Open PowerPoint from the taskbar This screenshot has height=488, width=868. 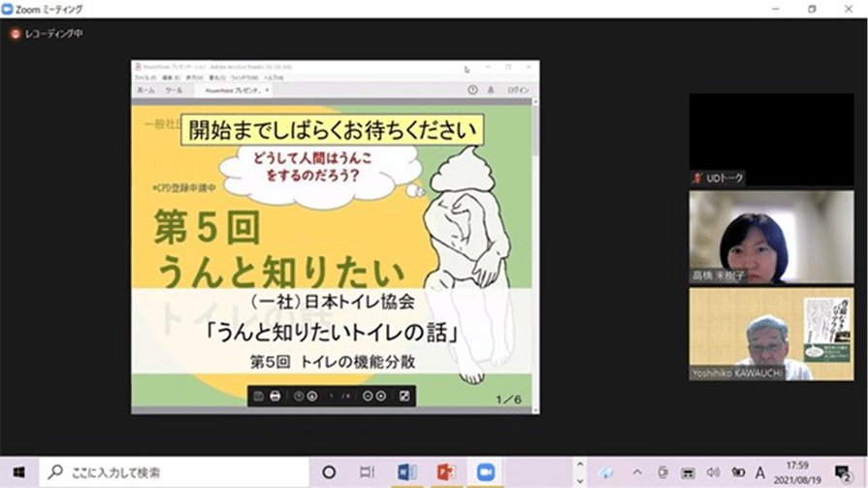pos(446,472)
